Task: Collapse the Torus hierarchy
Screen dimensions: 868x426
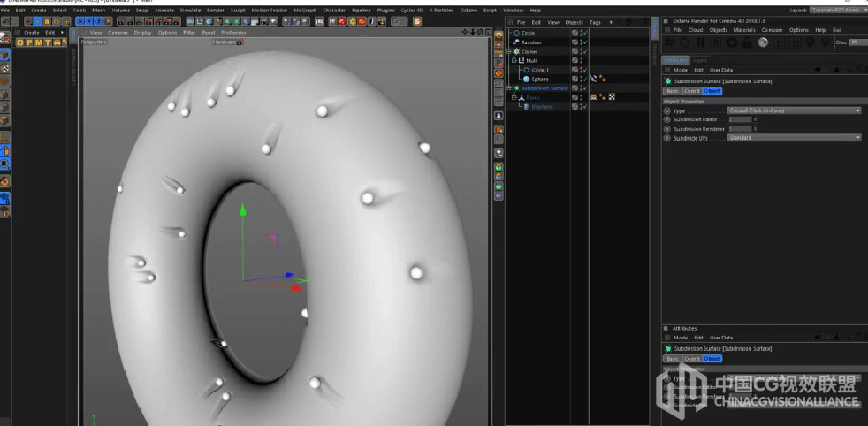Action: pos(514,97)
